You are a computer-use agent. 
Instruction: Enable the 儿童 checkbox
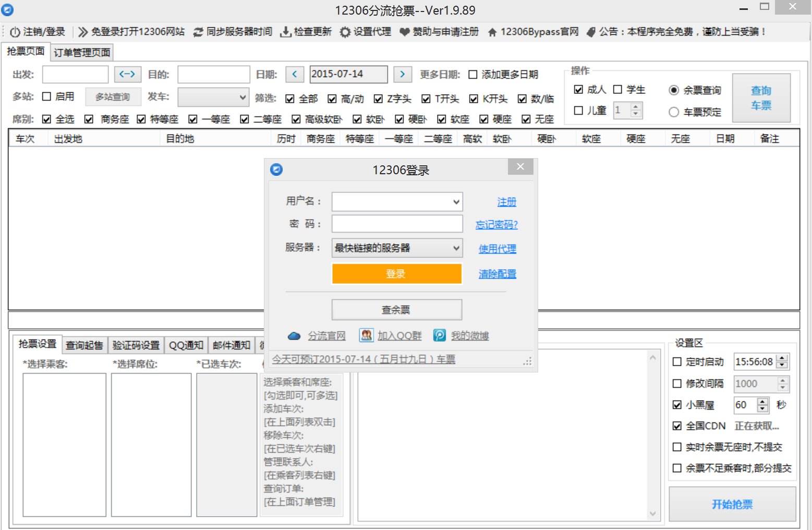click(578, 110)
